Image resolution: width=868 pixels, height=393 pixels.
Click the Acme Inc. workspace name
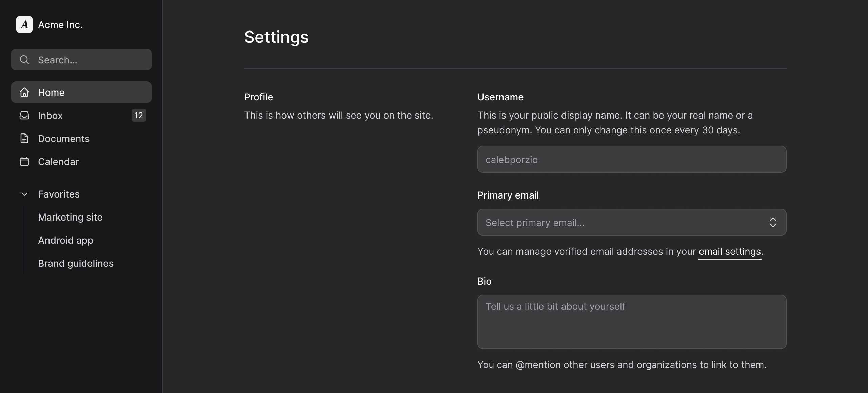pos(60,25)
